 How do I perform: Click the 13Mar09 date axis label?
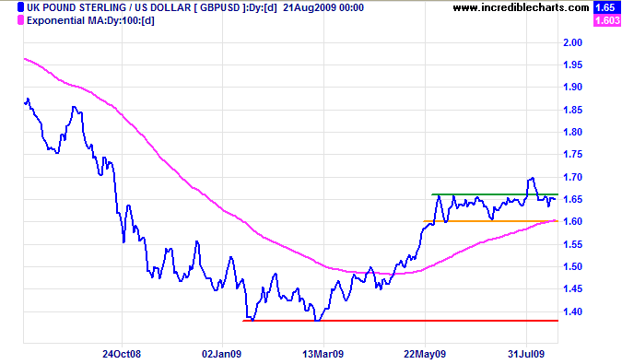point(323,354)
